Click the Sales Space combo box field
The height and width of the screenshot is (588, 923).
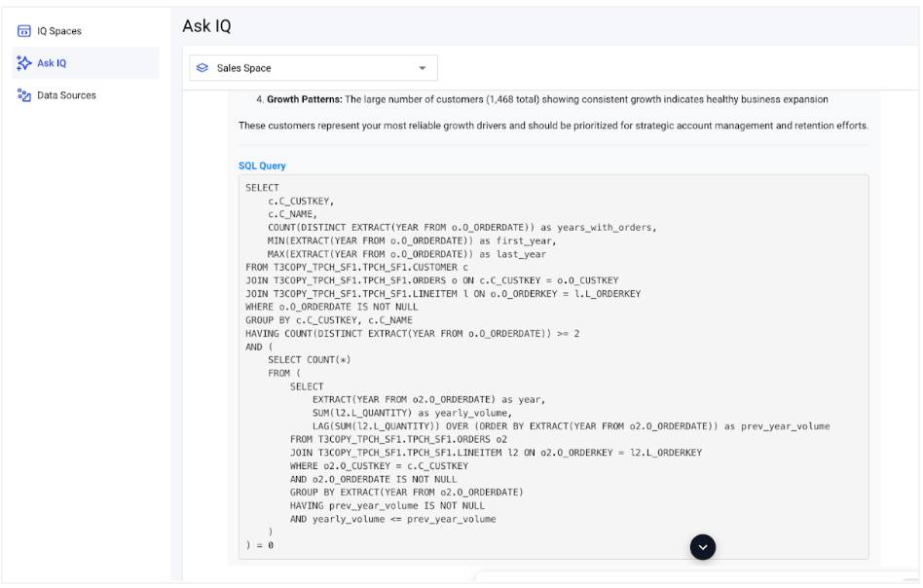(312, 67)
